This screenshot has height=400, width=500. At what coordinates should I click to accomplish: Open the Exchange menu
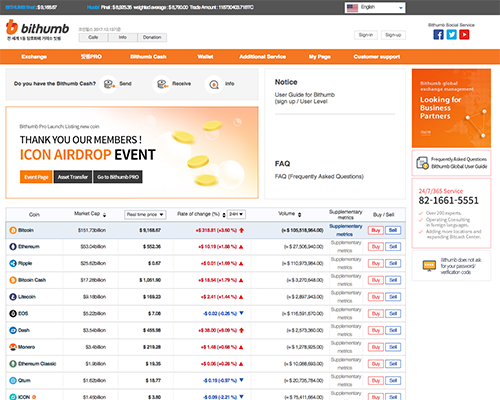pos(34,57)
